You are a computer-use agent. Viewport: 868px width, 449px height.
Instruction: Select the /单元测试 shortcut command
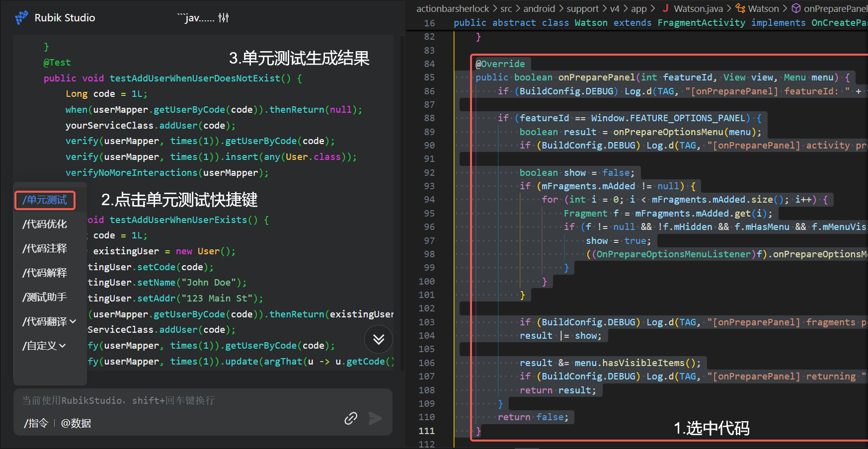point(45,200)
